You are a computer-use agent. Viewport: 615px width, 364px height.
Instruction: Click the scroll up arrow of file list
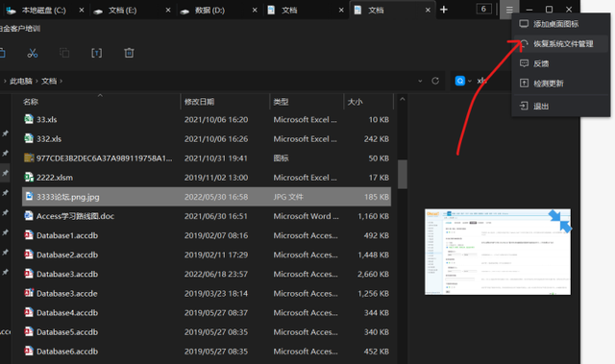(x=402, y=100)
